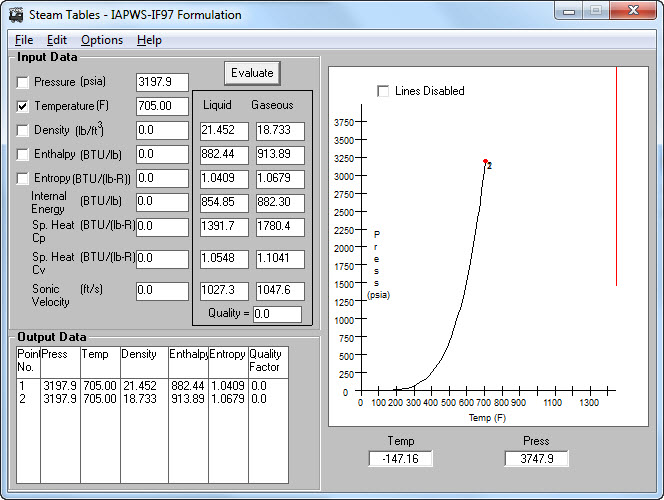Select gaseous density value 18.733
This screenshot has height=500, width=664.
pos(280,131)
